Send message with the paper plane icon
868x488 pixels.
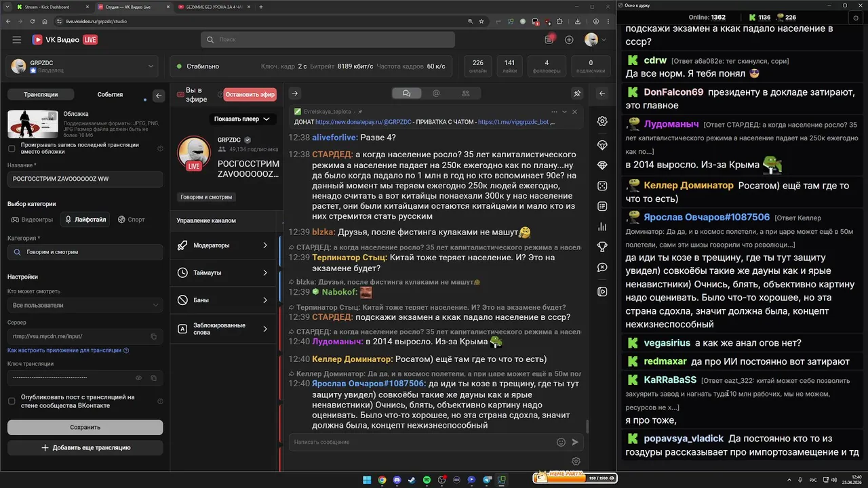575,442
